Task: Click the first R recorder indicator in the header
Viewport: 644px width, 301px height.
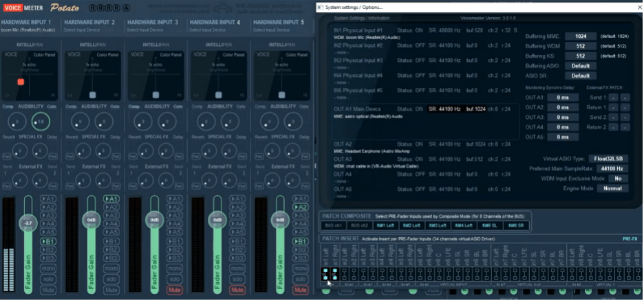Action: coord(92,8)
